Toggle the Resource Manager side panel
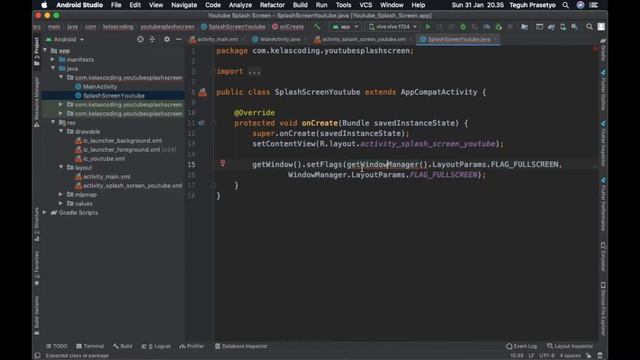The height and width of the screenshot is (360, 640). (x=37, y=102)
